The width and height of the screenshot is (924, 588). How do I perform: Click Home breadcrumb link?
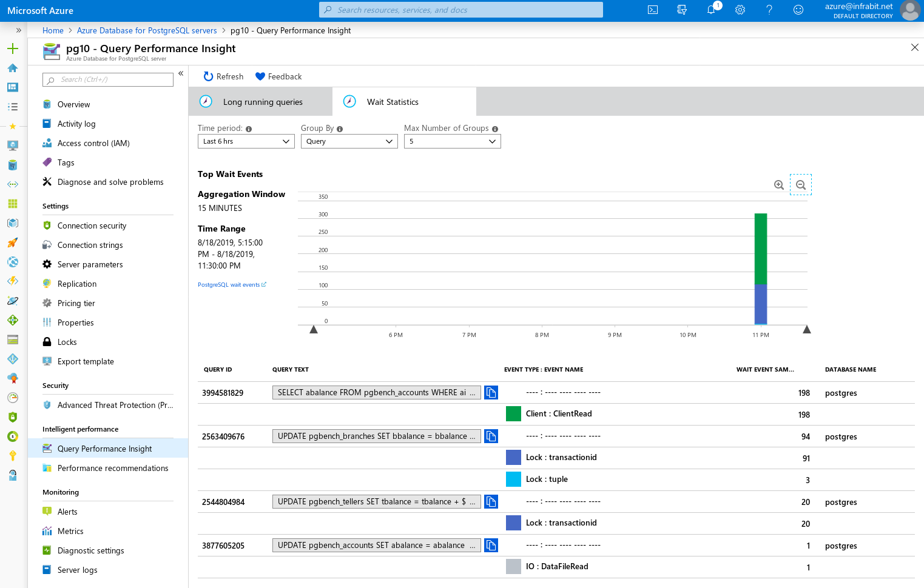click(x=53, y=30)
